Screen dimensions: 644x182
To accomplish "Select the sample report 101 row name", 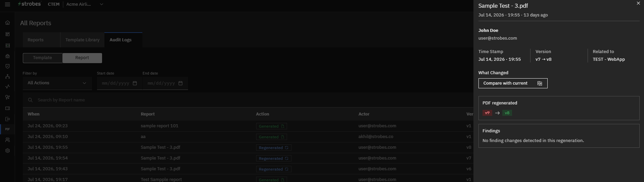I will pos(159,126).
